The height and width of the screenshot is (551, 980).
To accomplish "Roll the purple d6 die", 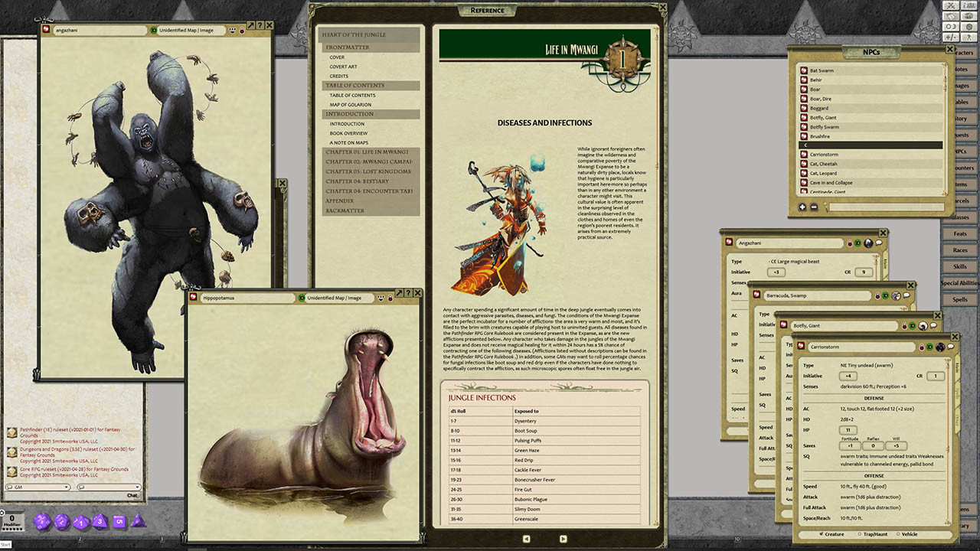I will pos(119,522).
